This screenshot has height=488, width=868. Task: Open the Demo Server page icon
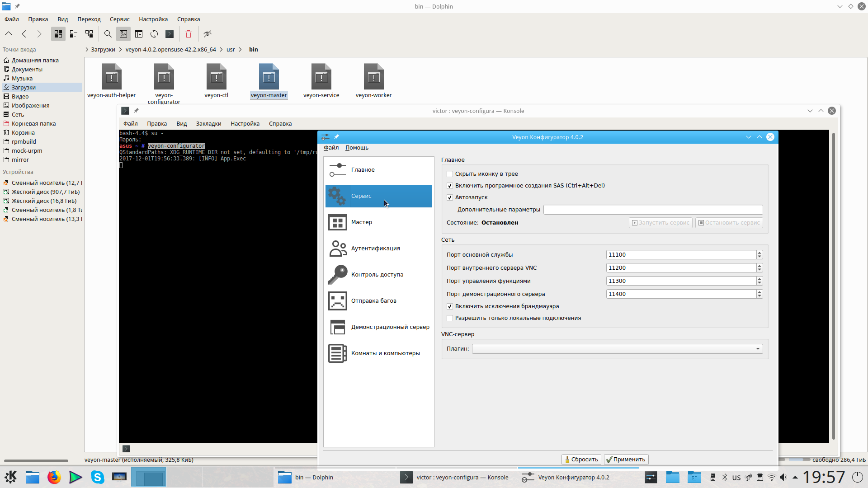[x=338, y=327]
